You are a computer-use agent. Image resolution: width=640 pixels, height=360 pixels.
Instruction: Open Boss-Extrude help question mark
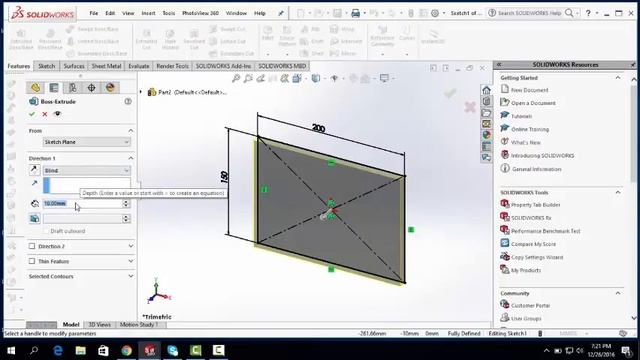pos(128,101)
